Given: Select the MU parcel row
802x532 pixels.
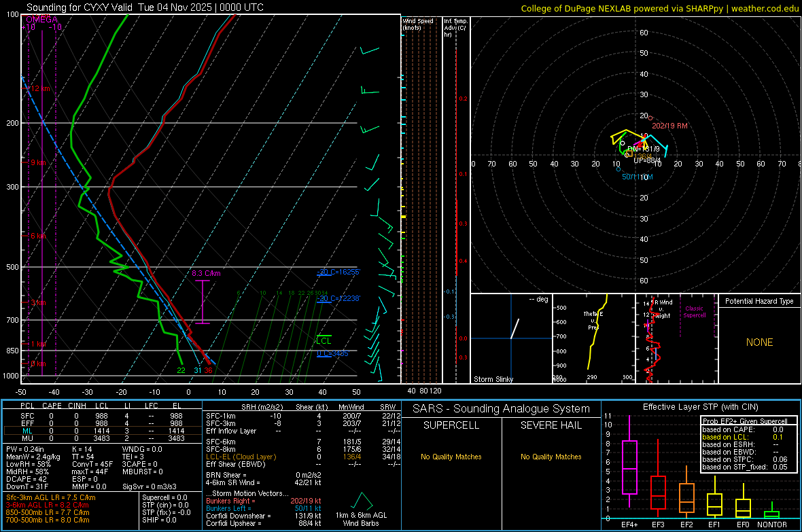Looking at the screenshot, I should [x=102, y=438].
